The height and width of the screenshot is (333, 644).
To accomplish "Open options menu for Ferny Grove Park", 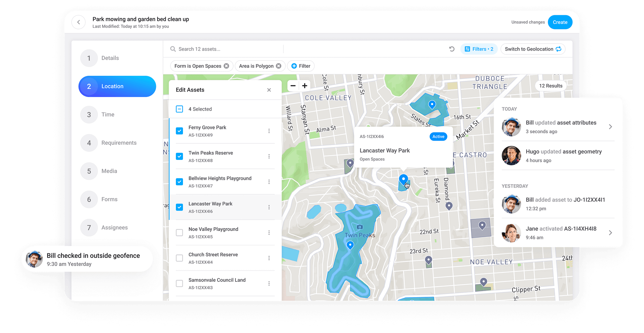I will tap(269, 131).
